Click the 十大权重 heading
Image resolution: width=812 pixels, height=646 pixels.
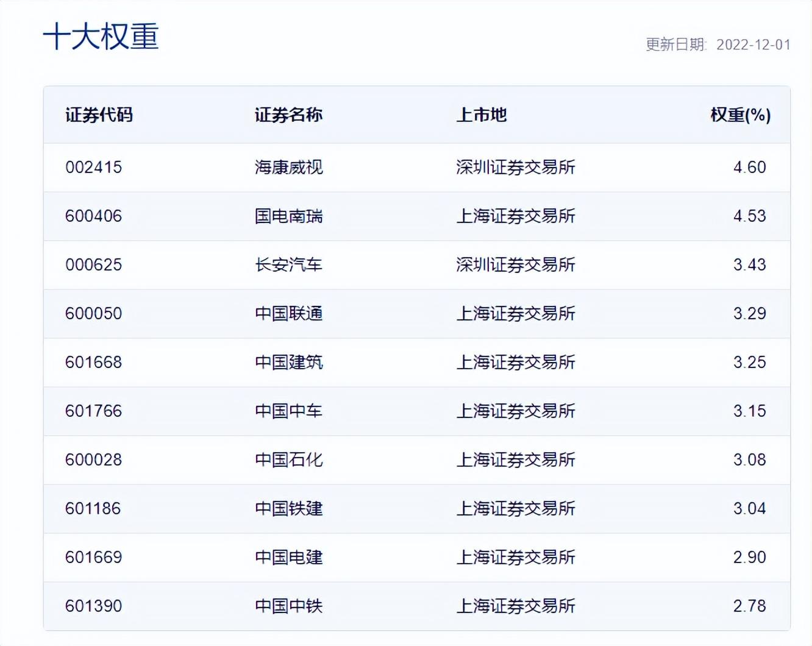(101, 37)
